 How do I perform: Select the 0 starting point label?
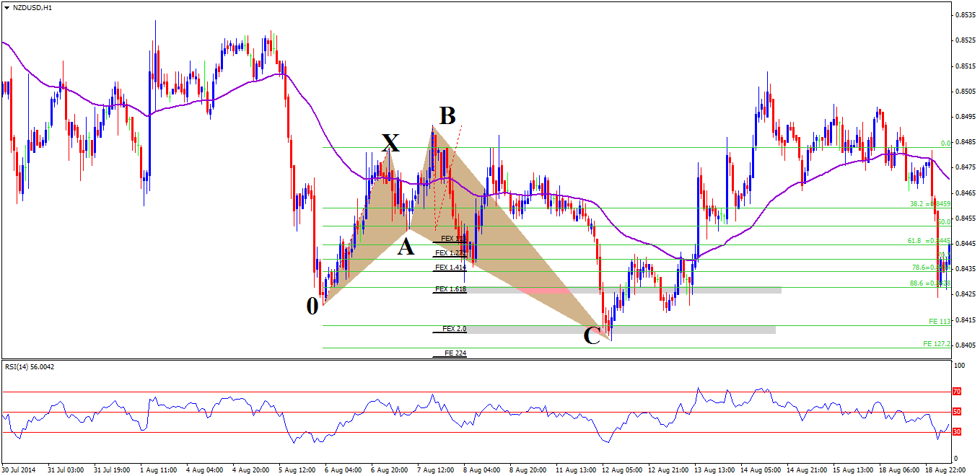pos(312,306)
